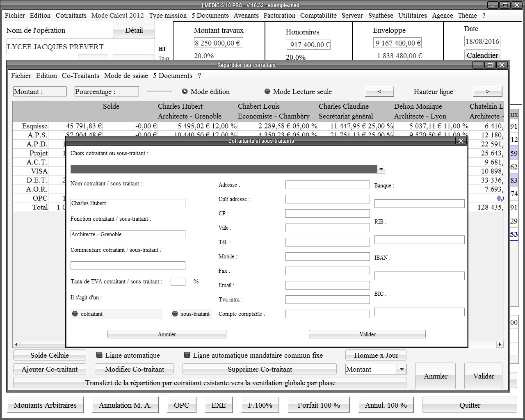Click the Nom cotraitant input field
525x420 pixels.
coord(128,203)
